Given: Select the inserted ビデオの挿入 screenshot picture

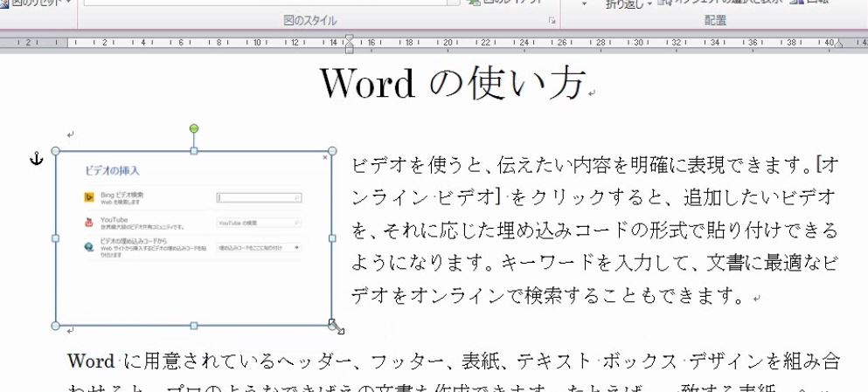Looking at the screenshot, I should [x=194, y=238].
